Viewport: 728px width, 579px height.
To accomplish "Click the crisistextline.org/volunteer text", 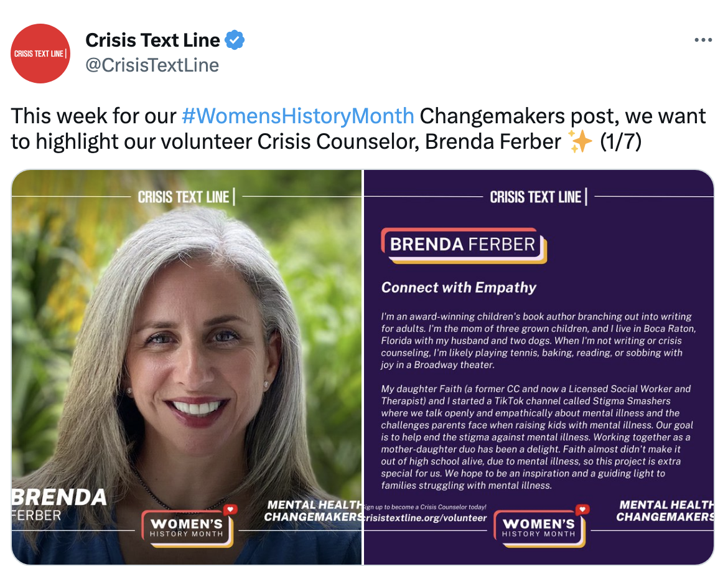I will coord(425,517).
